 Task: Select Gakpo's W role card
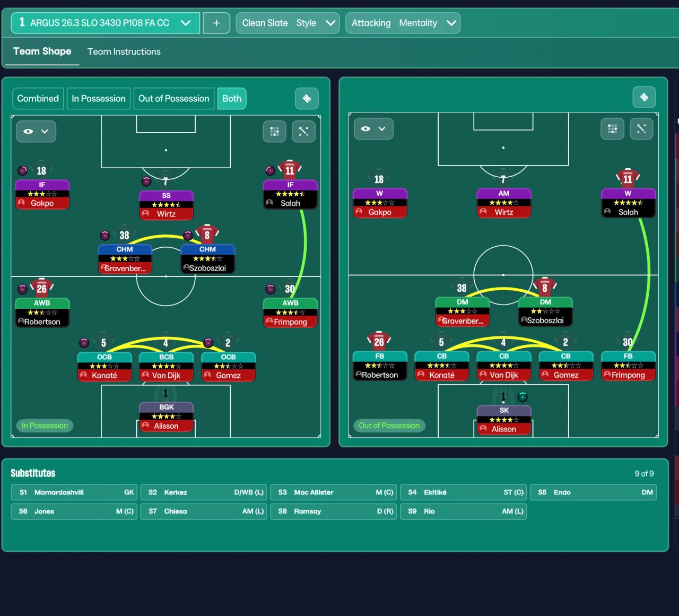click(x=380, y=203)
